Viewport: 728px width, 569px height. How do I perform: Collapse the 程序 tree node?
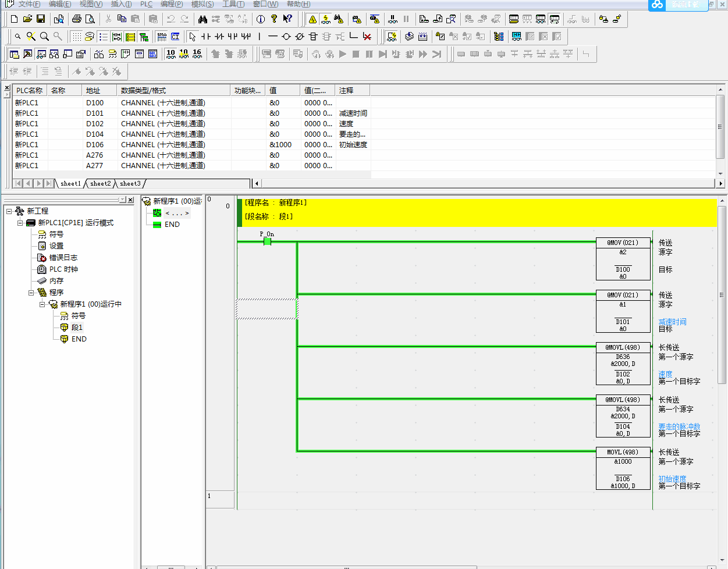tap(31, 293)
